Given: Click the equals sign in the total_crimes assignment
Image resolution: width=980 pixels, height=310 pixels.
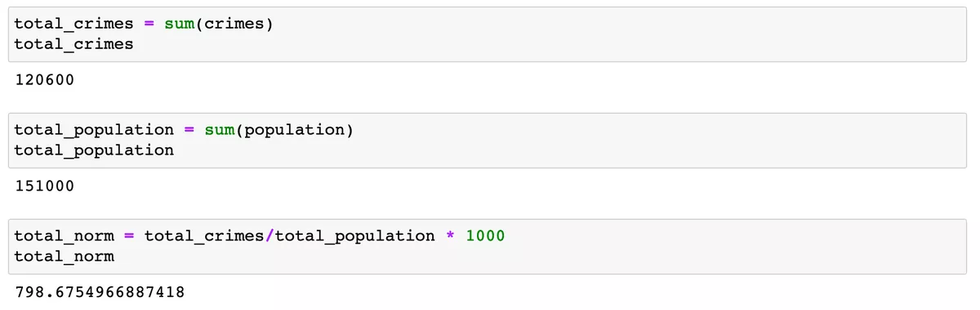Looking at the screenshot, I should click(149, 24).
